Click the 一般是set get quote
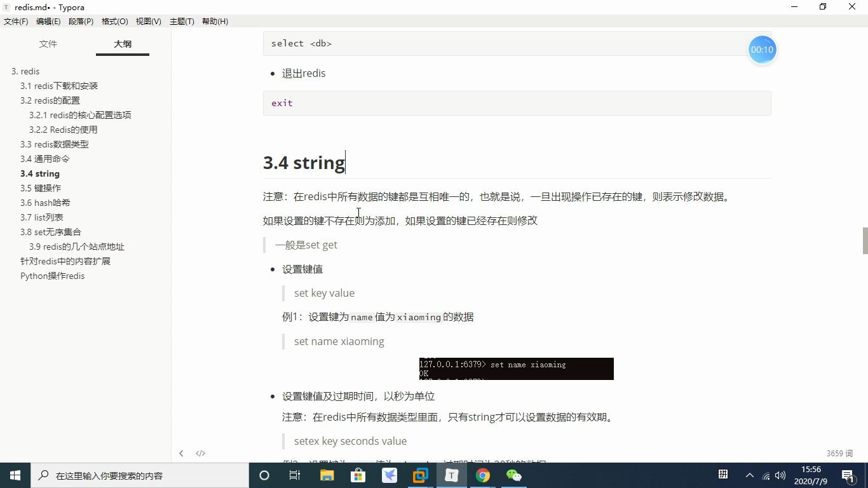 pyautogui.click(x=306, y=245)
